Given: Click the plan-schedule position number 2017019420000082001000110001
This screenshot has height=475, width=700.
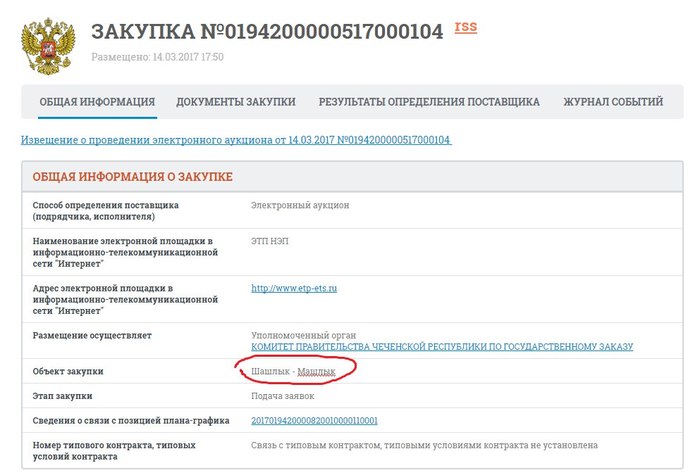Looking at the screenshot, I should coord(313,421).
